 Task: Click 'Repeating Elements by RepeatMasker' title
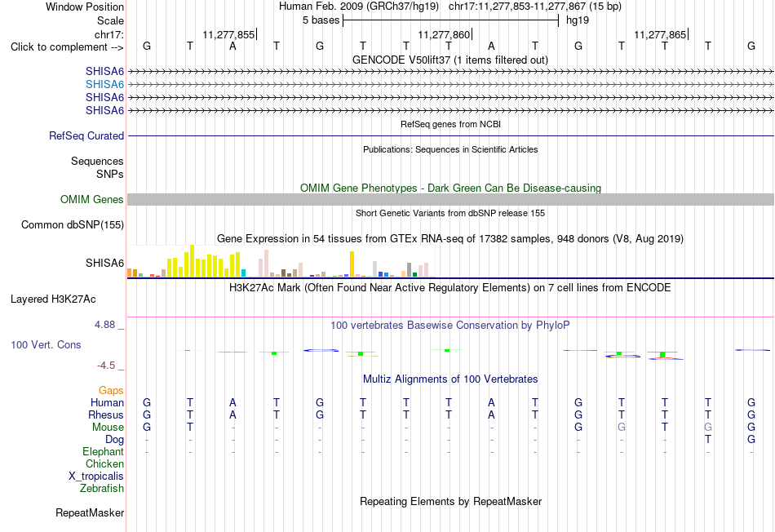point(450,502)
